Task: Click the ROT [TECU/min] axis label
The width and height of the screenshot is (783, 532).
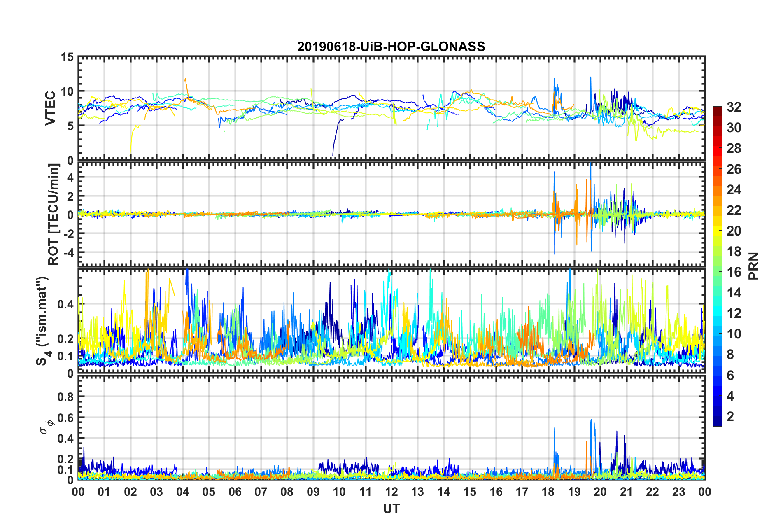Action: point(54,214)
